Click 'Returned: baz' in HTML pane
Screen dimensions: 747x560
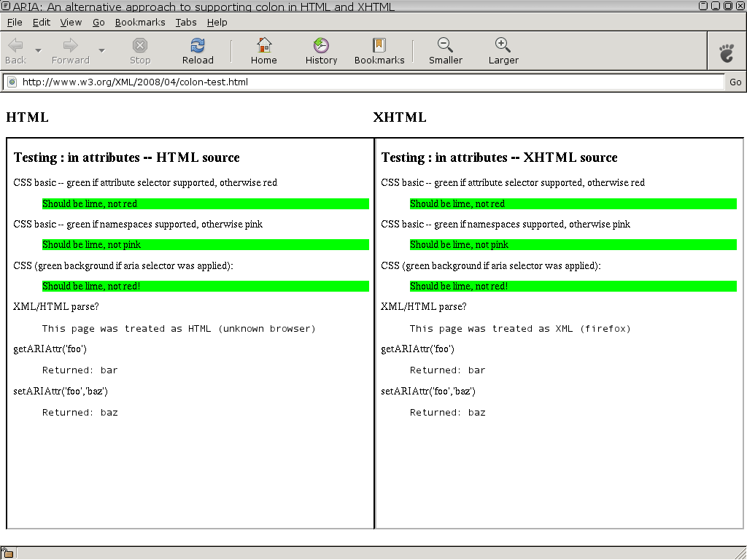pyautogui.click(x=80, y=413)
